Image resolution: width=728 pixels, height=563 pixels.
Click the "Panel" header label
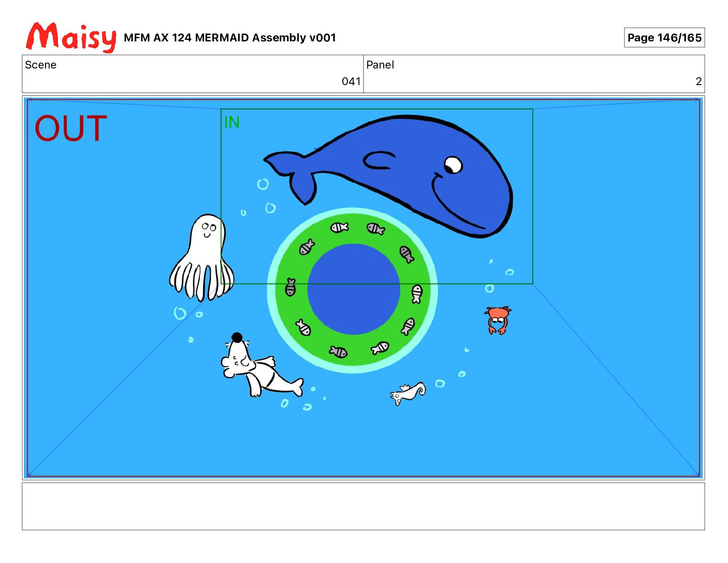point(380,65)
